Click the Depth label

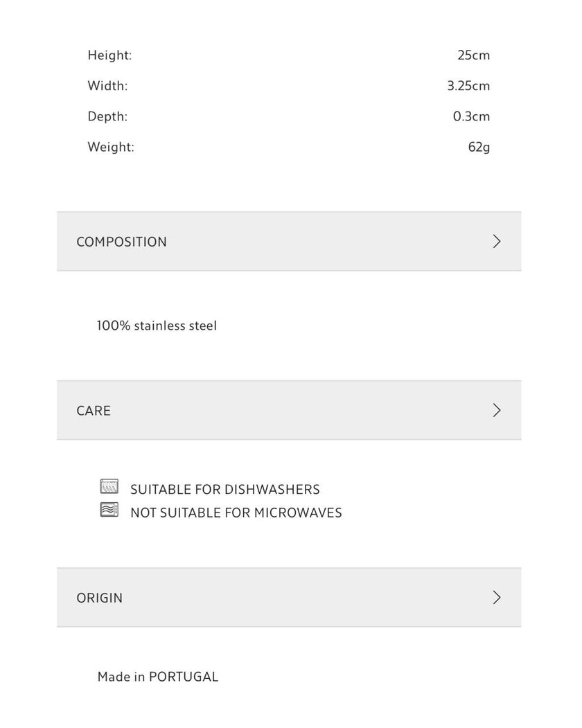coord(108,116)
